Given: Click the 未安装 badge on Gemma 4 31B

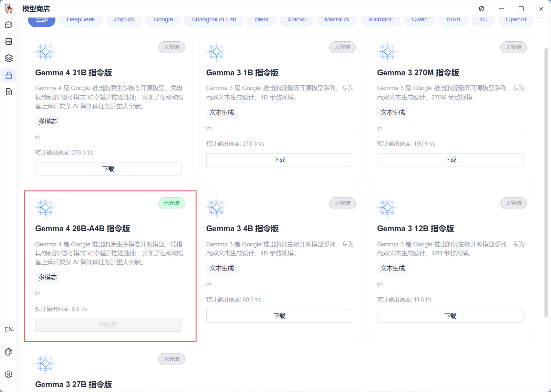Looking at the screenshot, I should click(x=171, y=47).
